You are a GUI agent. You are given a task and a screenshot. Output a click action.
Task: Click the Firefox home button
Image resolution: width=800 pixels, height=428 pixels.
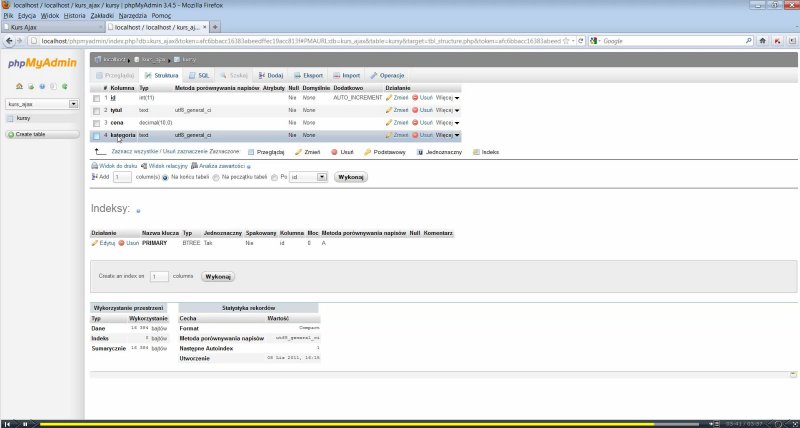(x=763, y=41)
